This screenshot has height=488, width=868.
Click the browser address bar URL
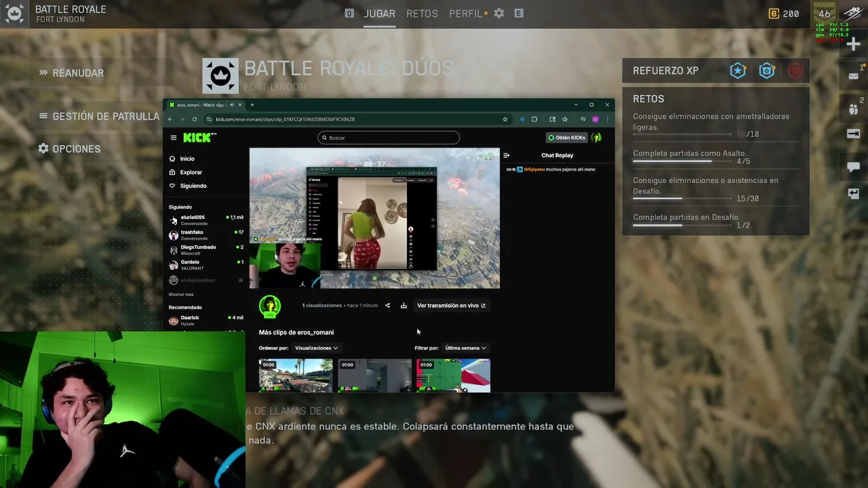[x=285, y=119]
